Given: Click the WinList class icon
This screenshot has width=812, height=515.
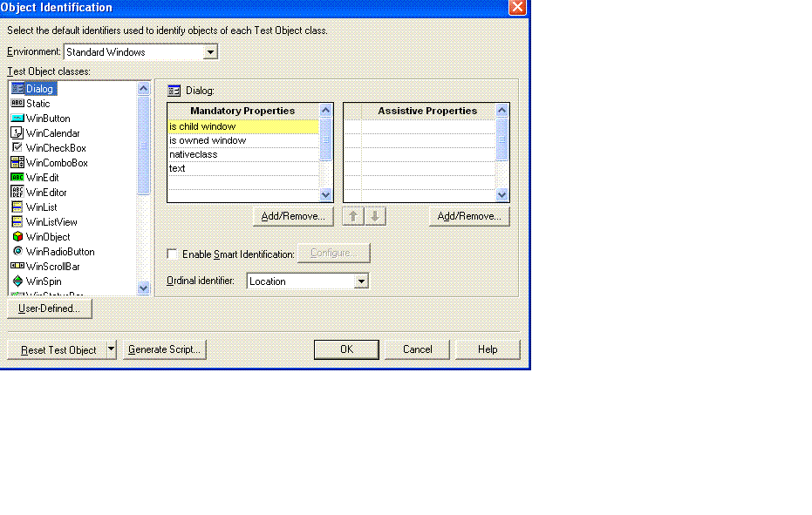Looking at the screenshot, I should (x=17, y=207).
